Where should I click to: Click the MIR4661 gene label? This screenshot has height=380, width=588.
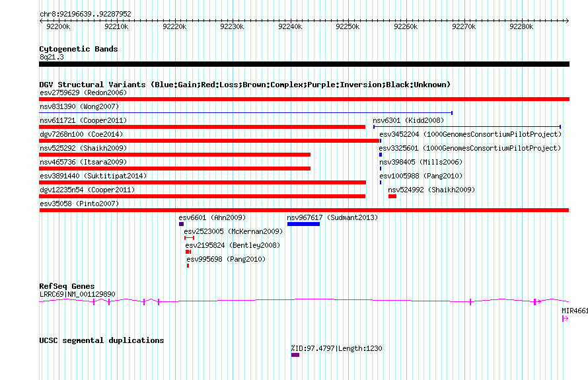click(x=575, y=311)
